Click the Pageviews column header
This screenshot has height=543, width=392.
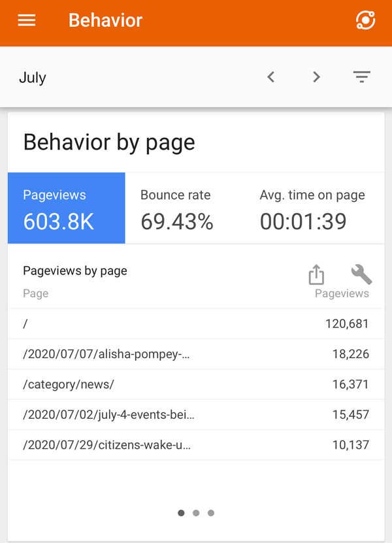[342, 293]
